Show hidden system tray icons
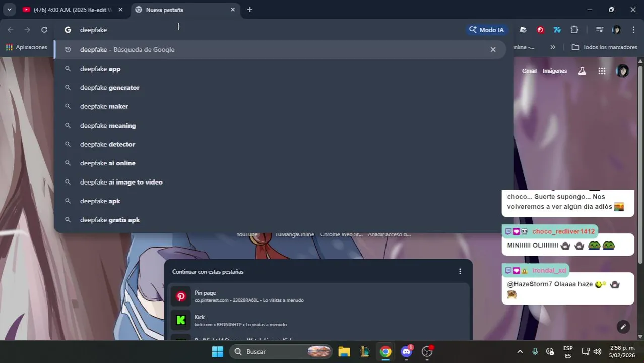Image resolution: width=644 pixels, height=363 pixels. tap(520, 352)
